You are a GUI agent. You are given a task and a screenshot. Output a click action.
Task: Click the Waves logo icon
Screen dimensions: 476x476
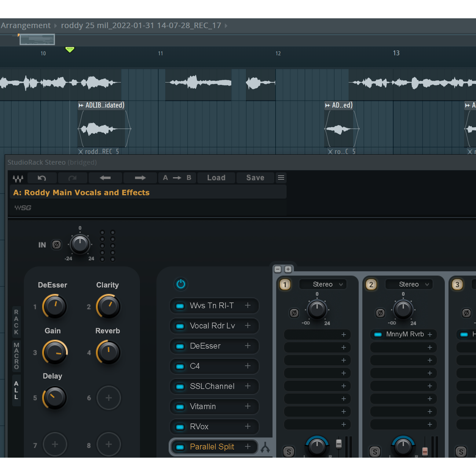(x=18, y=178)
